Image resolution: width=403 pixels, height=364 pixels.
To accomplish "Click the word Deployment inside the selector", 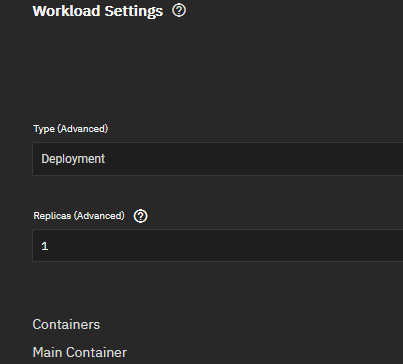I will (x=73, y=159).
